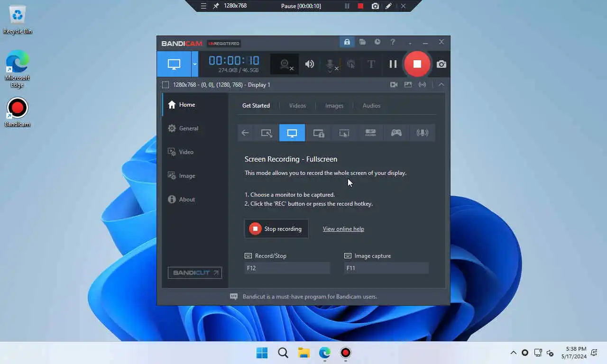
Task: Open recording mode dropdown arrow
Action: point(195,64)
